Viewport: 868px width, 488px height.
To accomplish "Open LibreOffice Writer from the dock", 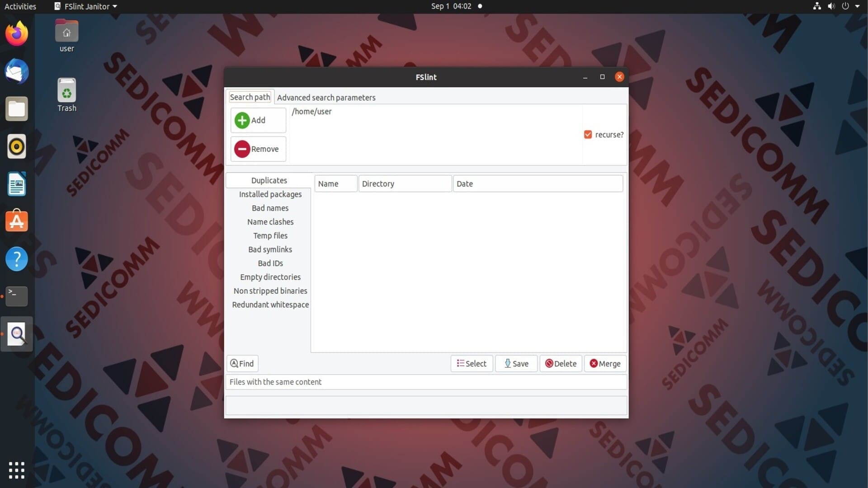I will 17,184.
